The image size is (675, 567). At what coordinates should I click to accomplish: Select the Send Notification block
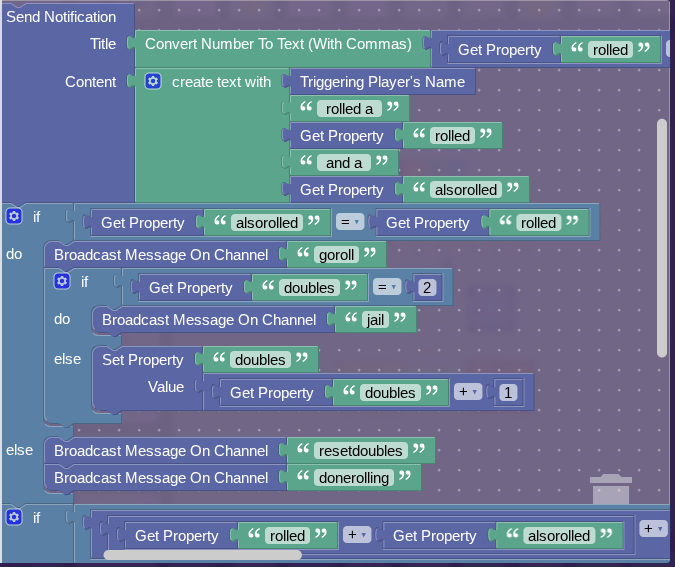click(61, 17)
